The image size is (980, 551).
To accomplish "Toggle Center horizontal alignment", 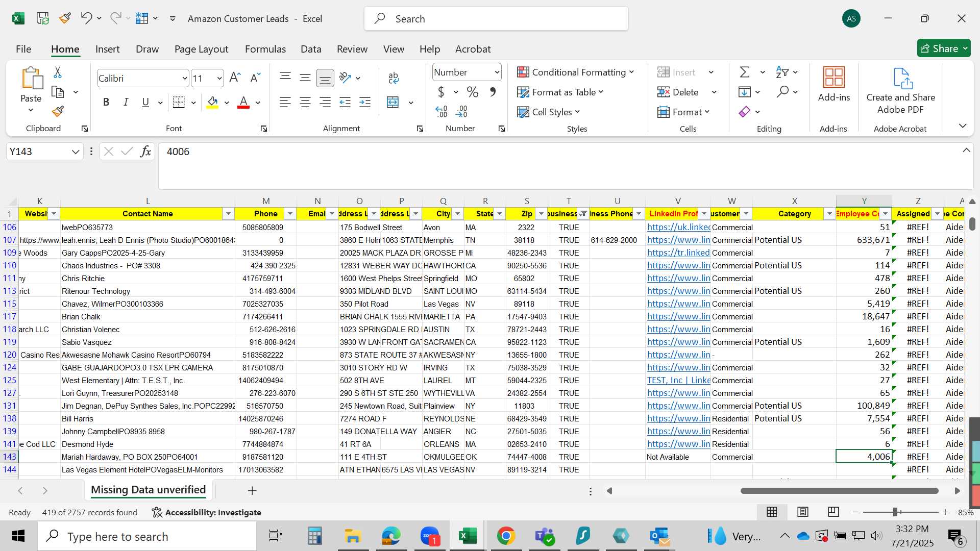I will 305,102.
